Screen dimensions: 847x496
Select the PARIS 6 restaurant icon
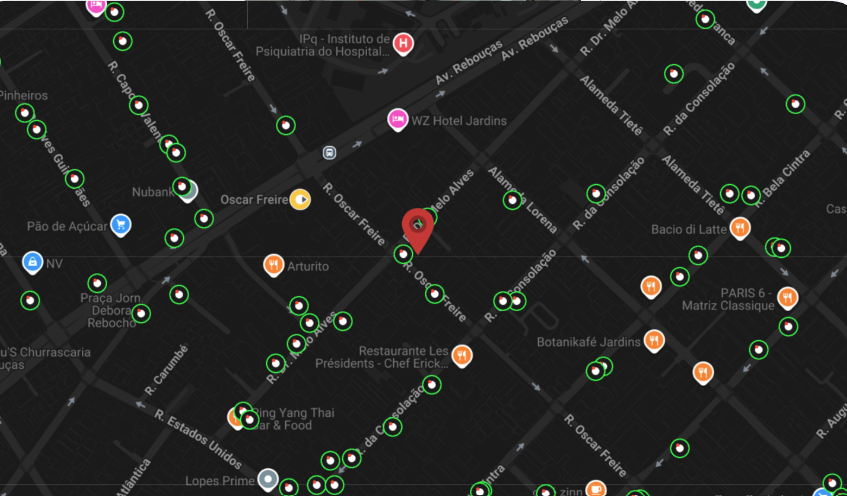point(788,298)
